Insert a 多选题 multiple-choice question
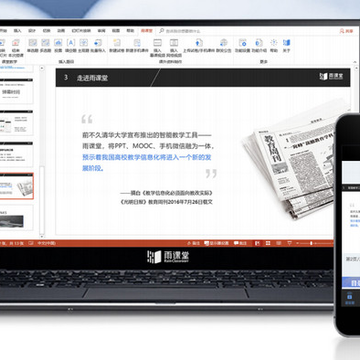The width and height of the screenshot is (360, 360). coord(45,46)
